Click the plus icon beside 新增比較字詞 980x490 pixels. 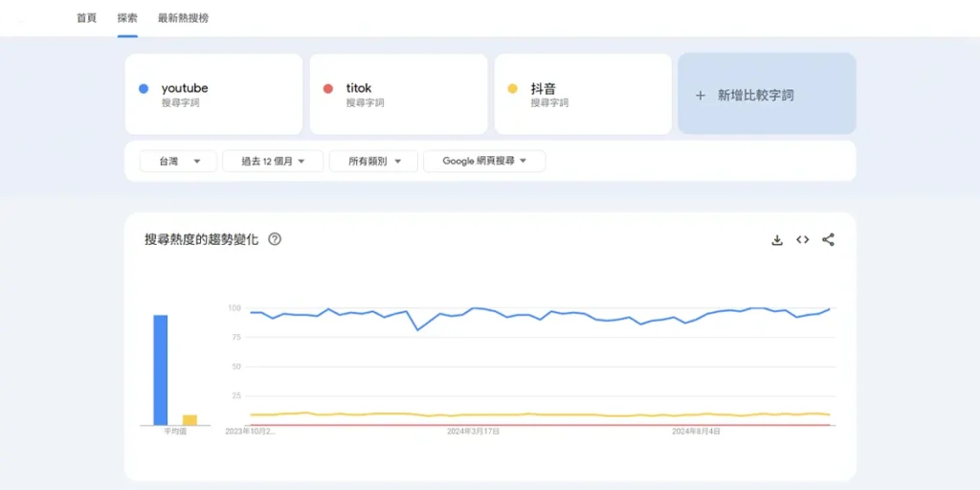coord(701,96)
